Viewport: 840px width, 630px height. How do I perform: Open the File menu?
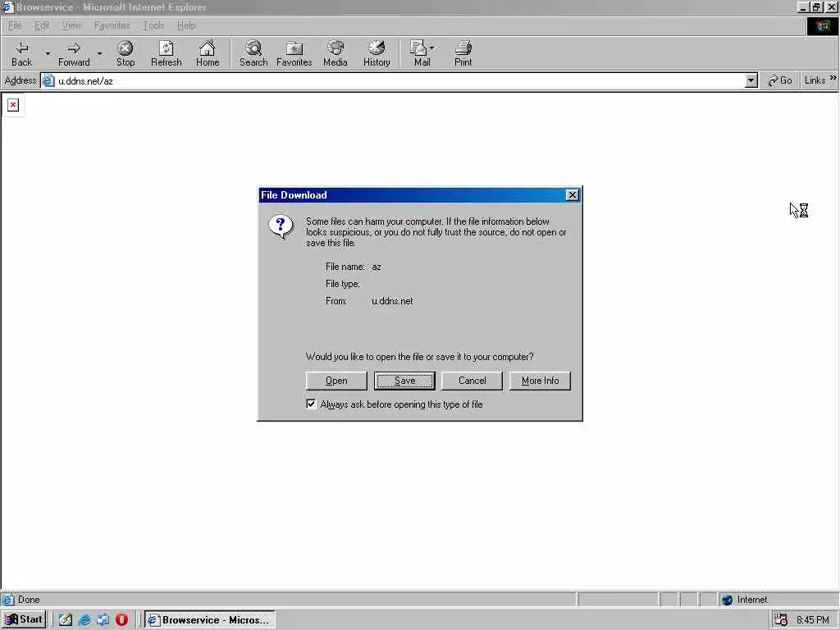[15, 25]
